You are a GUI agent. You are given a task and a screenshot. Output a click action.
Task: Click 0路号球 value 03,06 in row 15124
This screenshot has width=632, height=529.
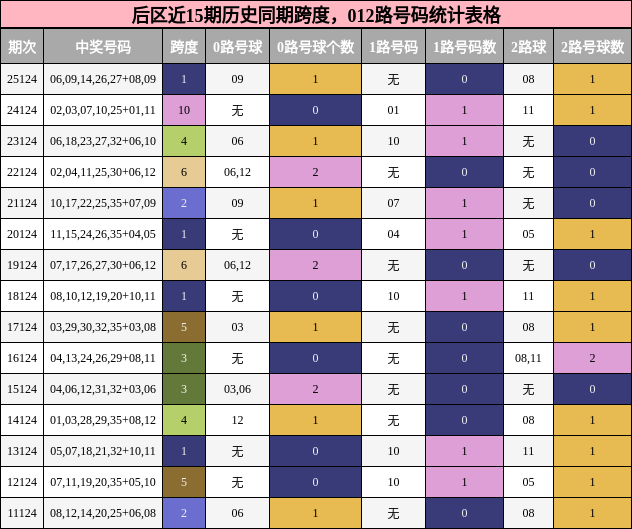(237, 389)
